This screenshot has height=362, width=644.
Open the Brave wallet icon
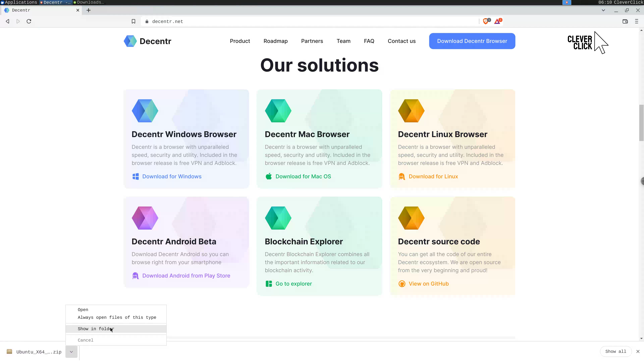pos(625,21)
